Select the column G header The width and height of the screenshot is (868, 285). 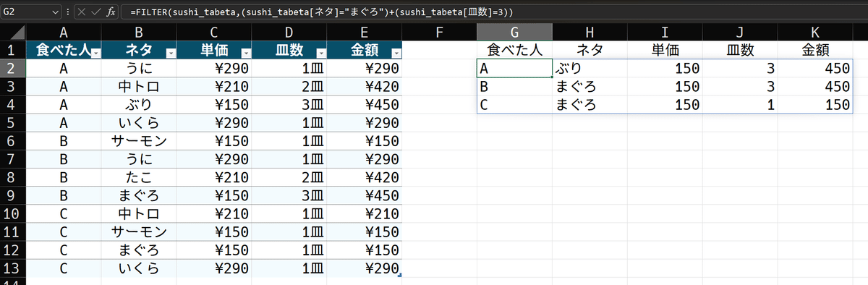coord(514,32)
